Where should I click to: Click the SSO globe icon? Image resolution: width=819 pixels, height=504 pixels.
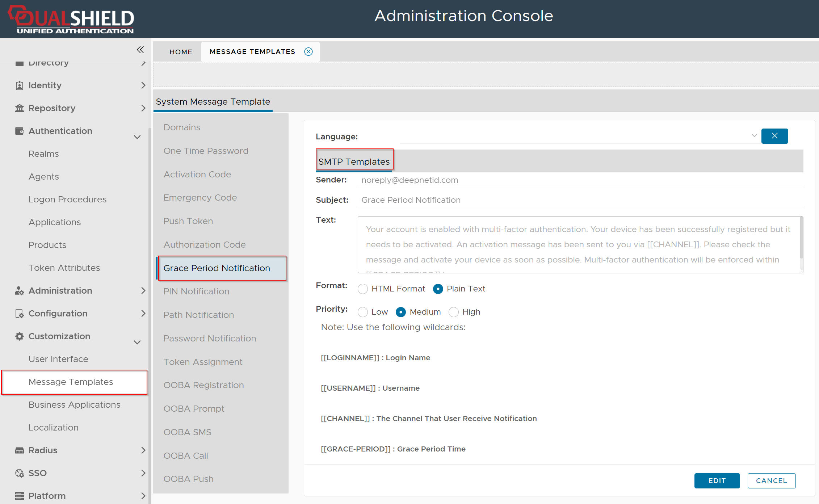pyautogui.click(x=20, y=473)
